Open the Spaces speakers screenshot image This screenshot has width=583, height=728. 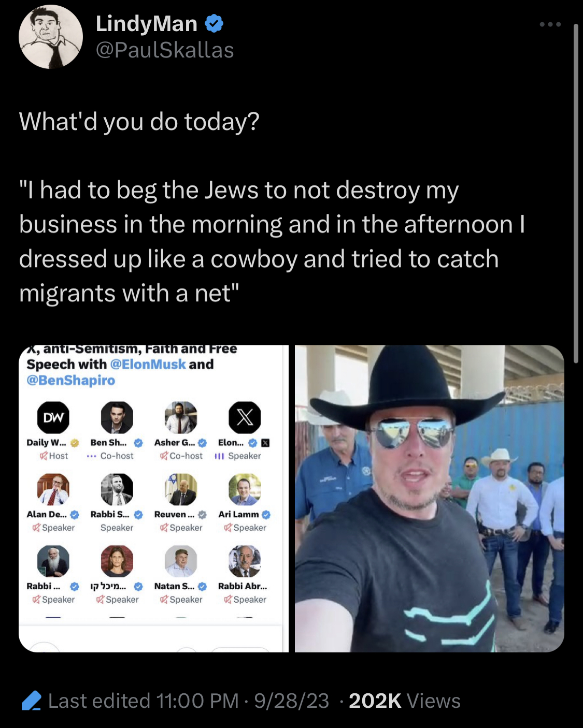click(x=153, y=499)
